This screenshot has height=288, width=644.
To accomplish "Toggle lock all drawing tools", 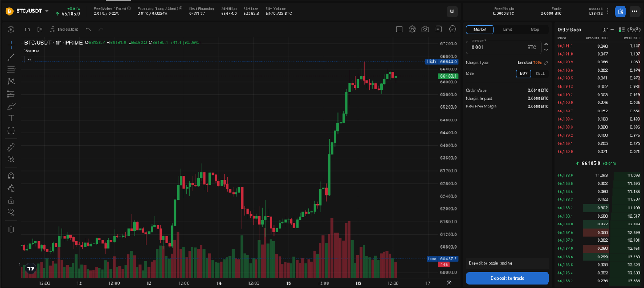I will [11, 200].
